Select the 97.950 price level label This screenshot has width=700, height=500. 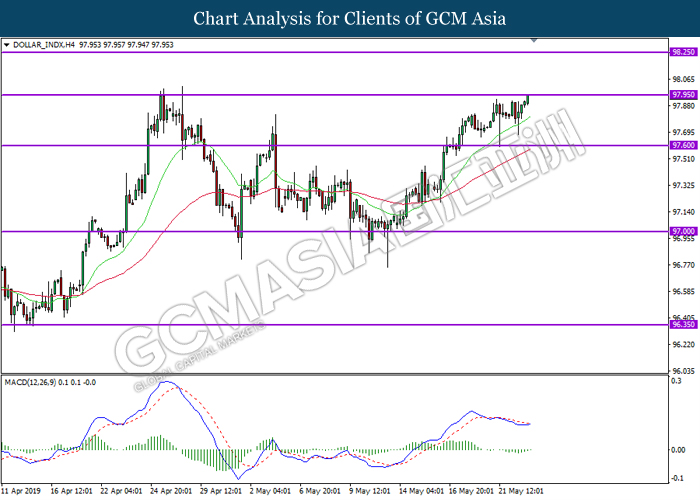683,95
